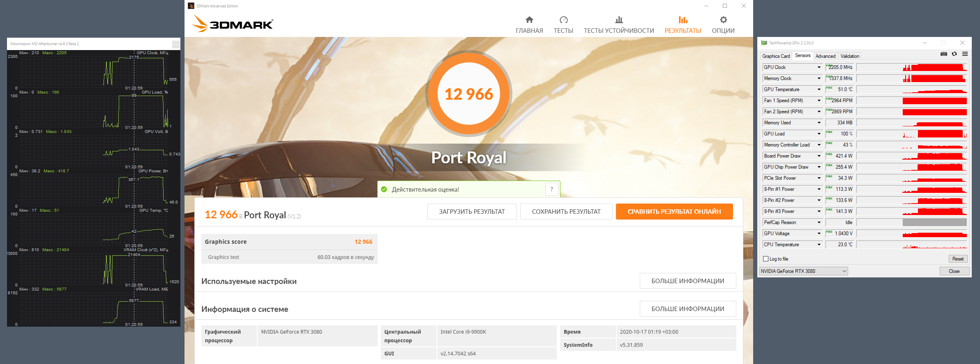Maximize the 3DMark window
This screenshot has height=364, width=980.
point(725,6)
